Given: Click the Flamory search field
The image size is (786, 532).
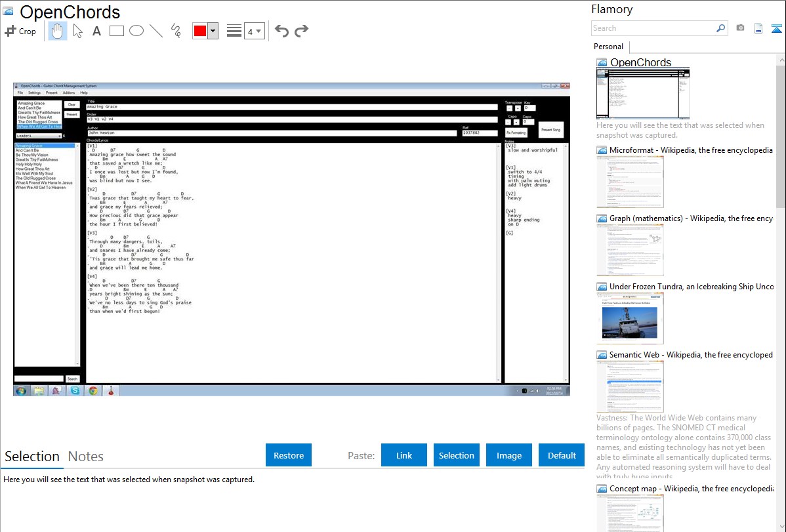Looking at the screenshot, I should pos(653,28).
